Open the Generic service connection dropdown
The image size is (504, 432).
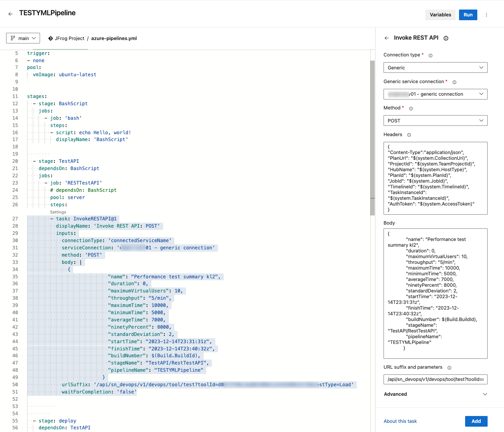[x=435, y=94]
